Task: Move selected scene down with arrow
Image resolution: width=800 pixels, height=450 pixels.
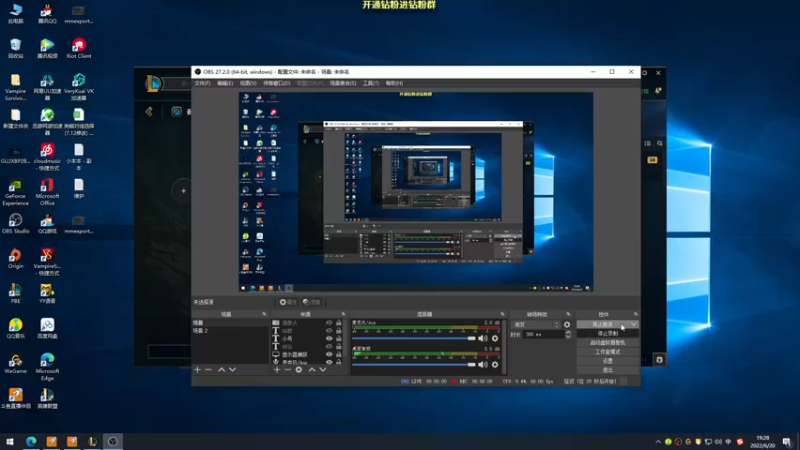Action: point(233,369)
